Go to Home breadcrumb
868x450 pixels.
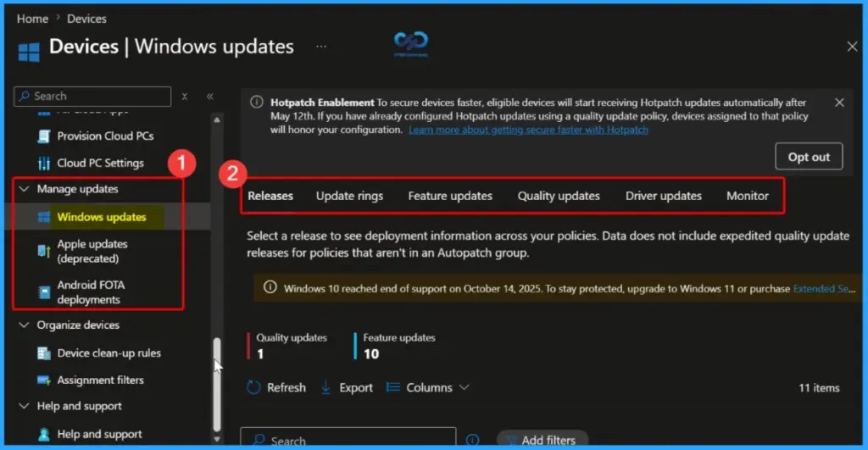[x=32, y=19]
